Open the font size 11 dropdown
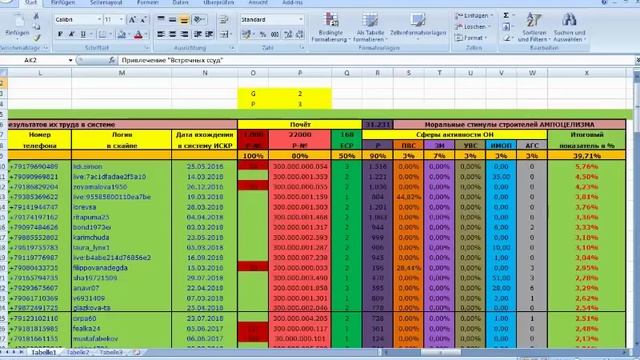The image size is (640, 360). tap(121, 20)
